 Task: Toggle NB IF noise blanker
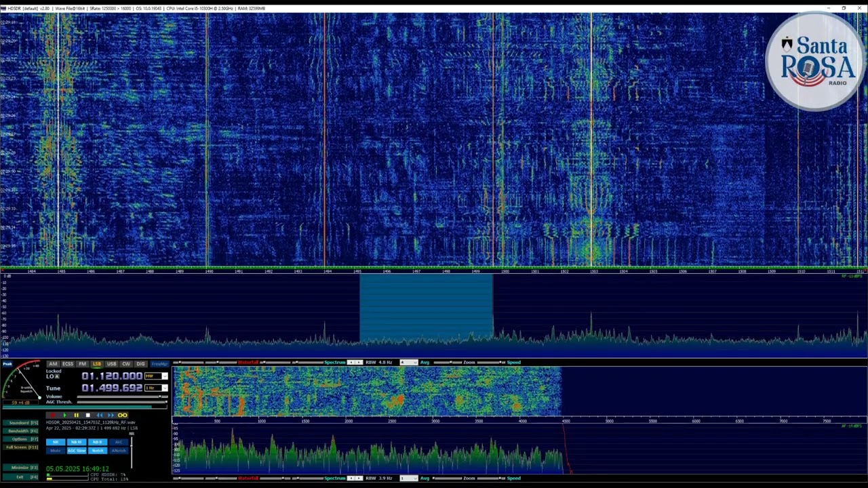tap(98, 442)
